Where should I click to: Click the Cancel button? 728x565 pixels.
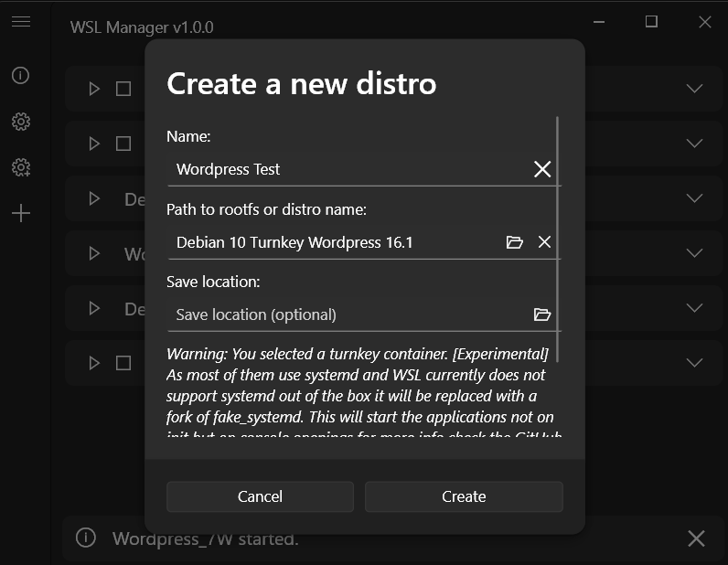click(260, 496)
